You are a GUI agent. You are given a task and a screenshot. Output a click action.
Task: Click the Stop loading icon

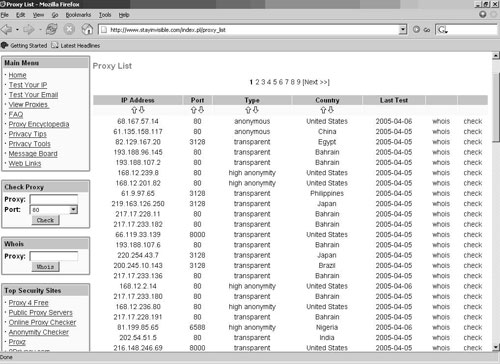[69, 29]
